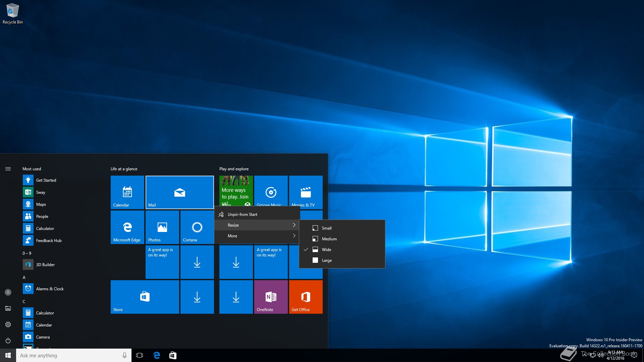Image resolution: width=644 pixels, height=362 pixels.
Task: Open the OneNote tile
Action: point(271,297)
